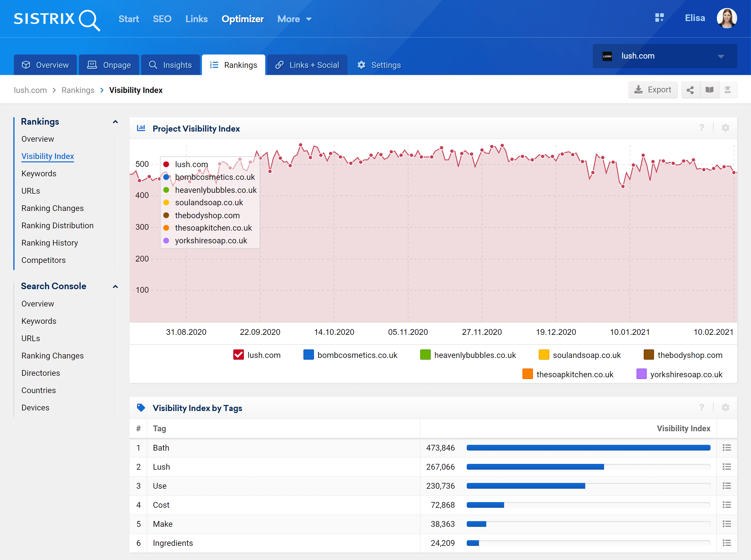Viewport: 751px width, 560px height.
Task: Click the share icon button
Action: (x=690, y=90)
